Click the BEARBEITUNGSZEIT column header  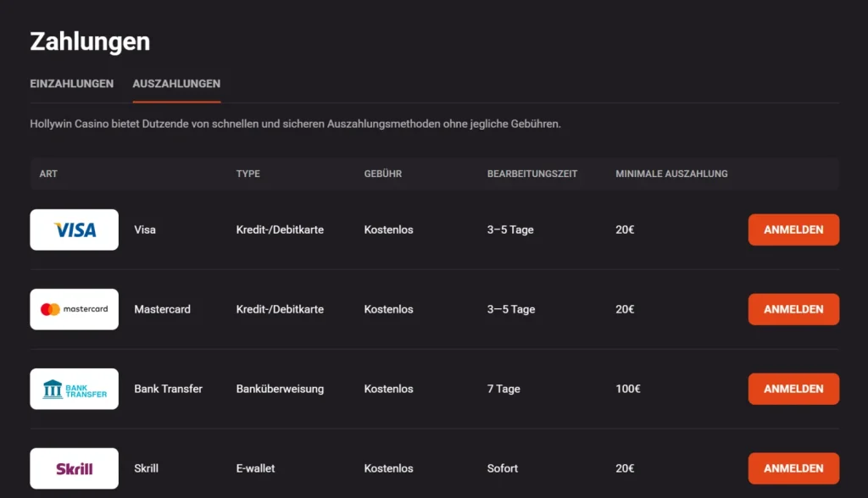[532, 174]
